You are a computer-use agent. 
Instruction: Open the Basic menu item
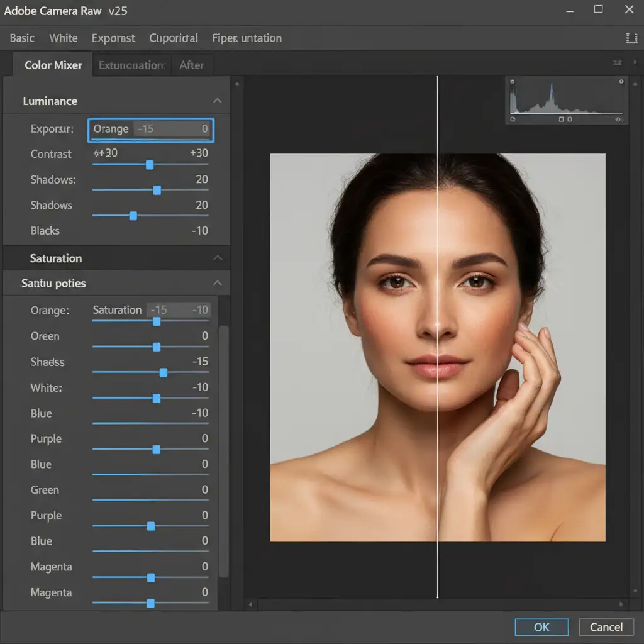pos(22,38)
